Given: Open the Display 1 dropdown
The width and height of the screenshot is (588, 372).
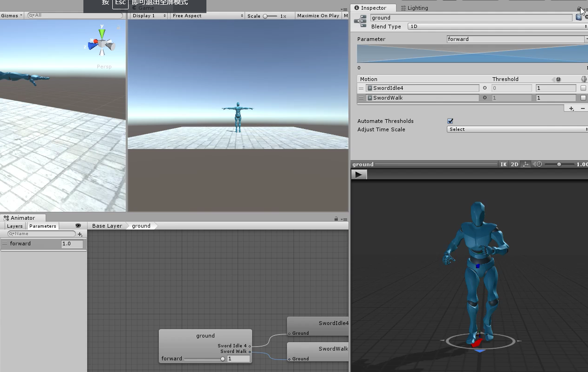Looking at the screenshot, I should tap(149, 16).
